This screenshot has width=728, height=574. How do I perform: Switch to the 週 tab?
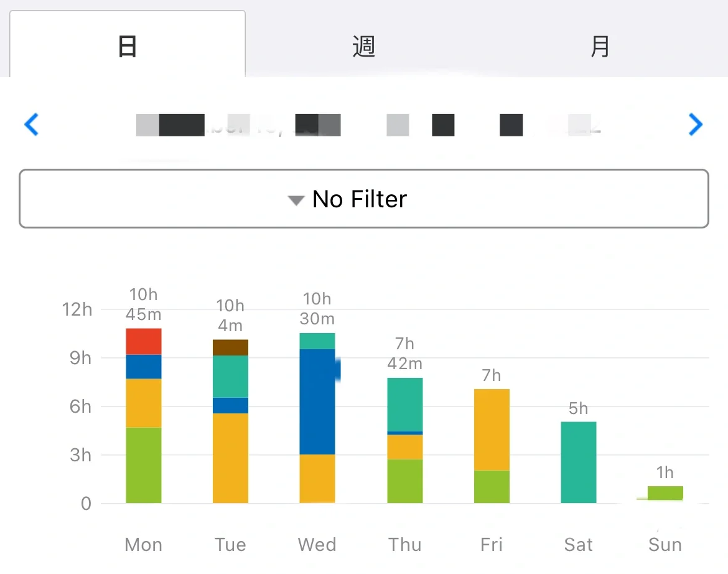coord(364,47)
